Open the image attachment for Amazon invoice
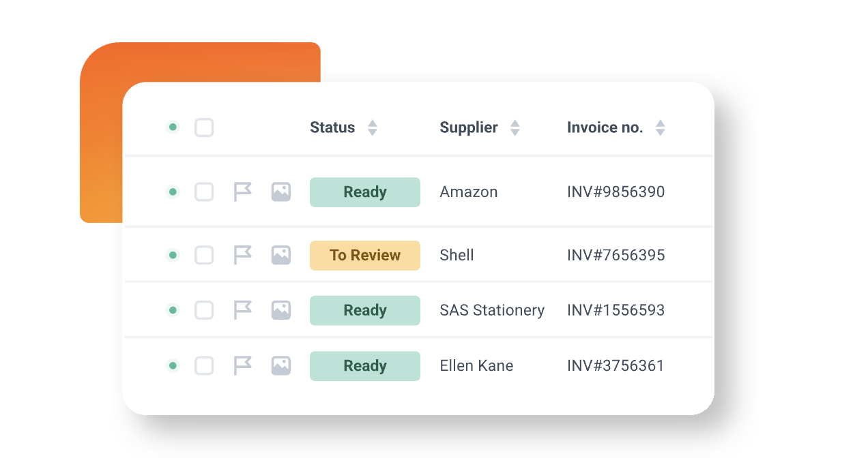This screenshot has width=868, height=469. [281, 192]
